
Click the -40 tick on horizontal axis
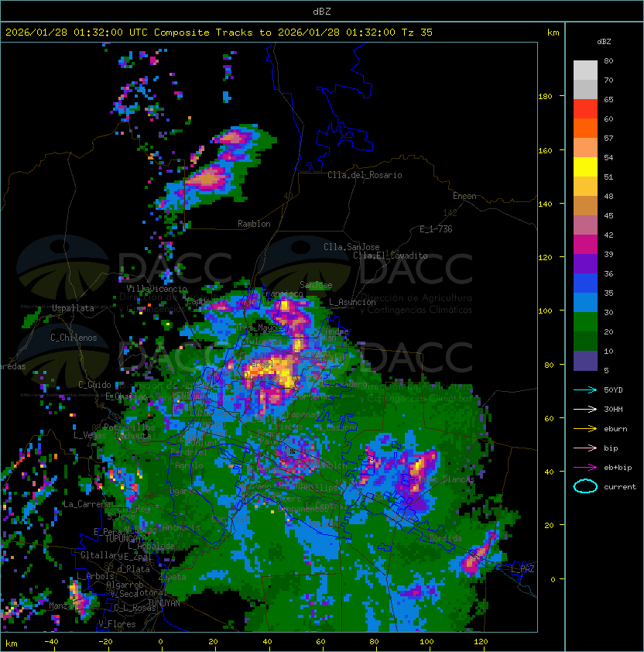coord(51,642)
